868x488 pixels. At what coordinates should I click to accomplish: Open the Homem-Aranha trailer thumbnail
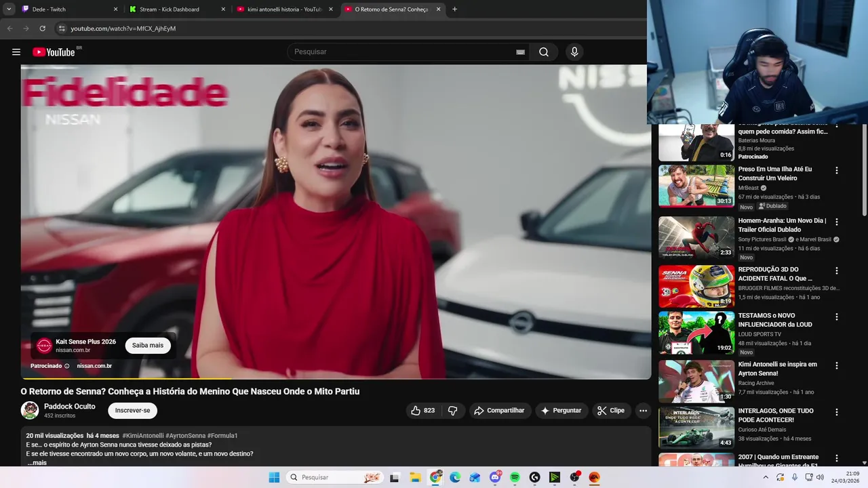tap(696, 237)
